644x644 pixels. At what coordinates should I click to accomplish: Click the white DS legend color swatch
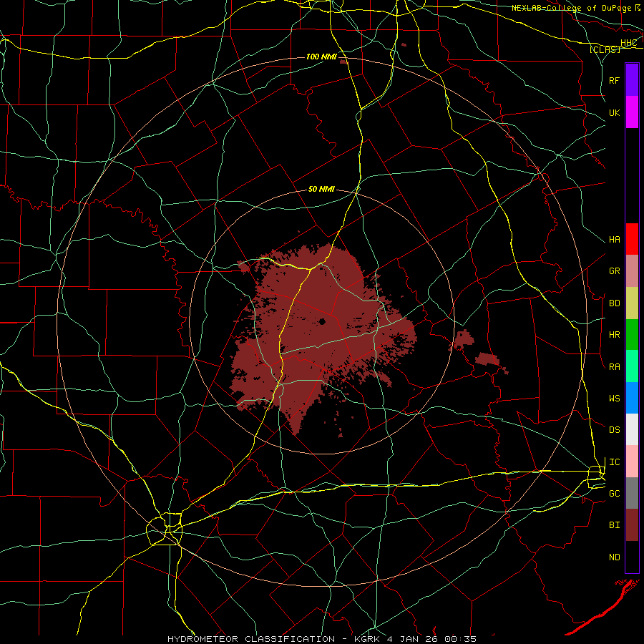(x=632, y=429)
